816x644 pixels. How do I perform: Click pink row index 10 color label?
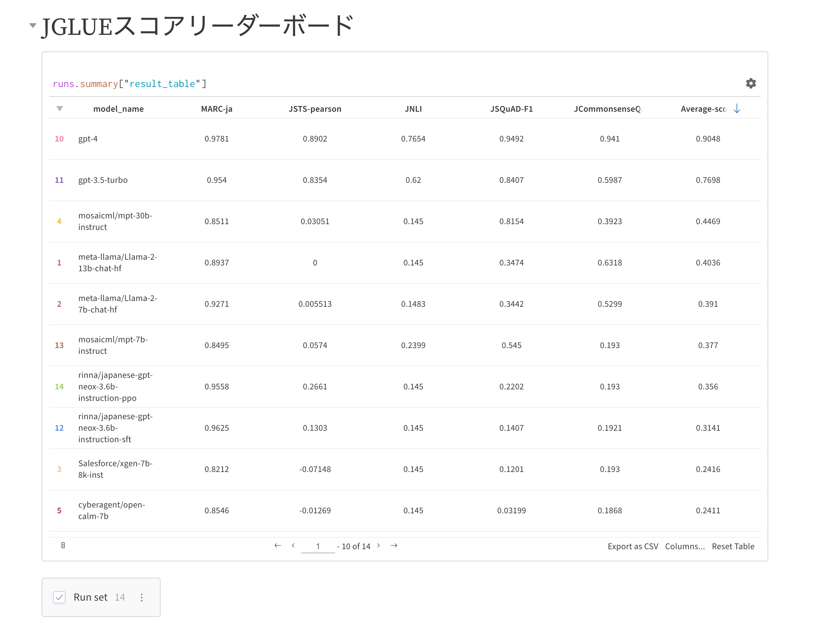(x=59, y=139)
